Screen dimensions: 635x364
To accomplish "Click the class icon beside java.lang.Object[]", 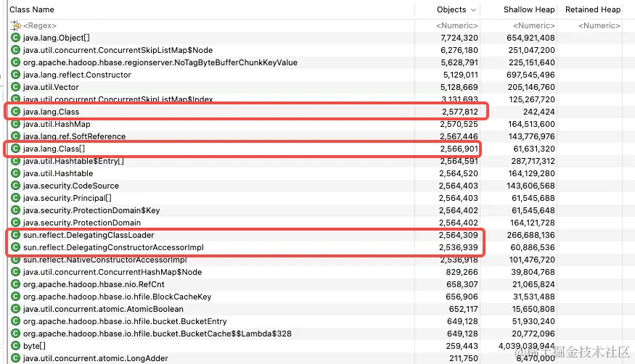I will 15,38.
